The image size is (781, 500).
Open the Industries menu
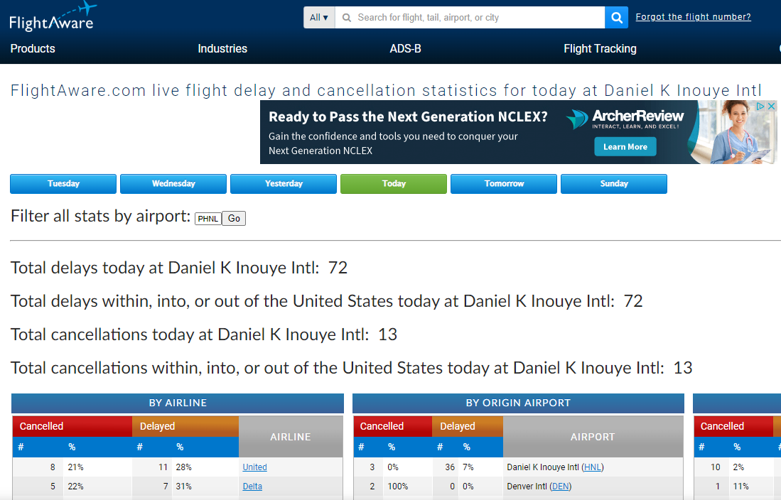(x=222, y=49)
